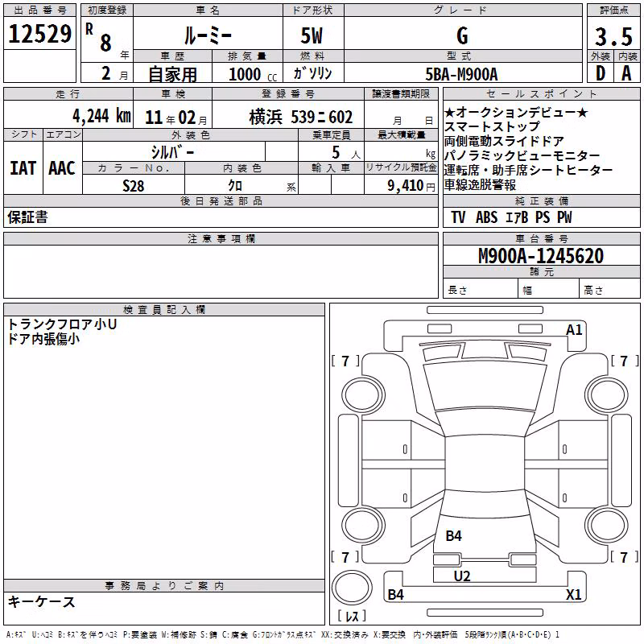
Task: Click the shift type IAT
Action: tap(23, 168)
